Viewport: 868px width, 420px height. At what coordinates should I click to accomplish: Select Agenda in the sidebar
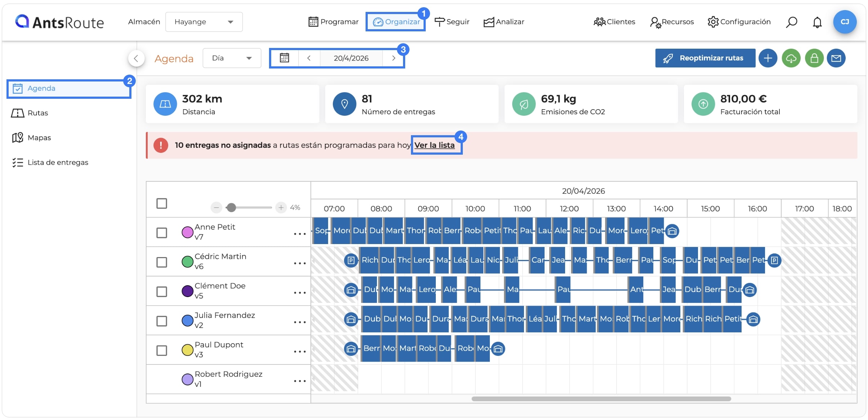coord(68,89)
